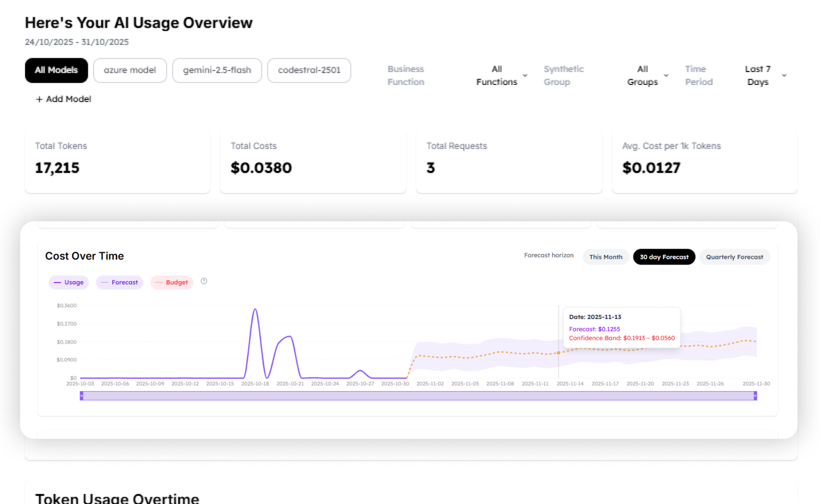
Task: Select the codestral-2501 model filter
Action: click(x=309, y=70)
